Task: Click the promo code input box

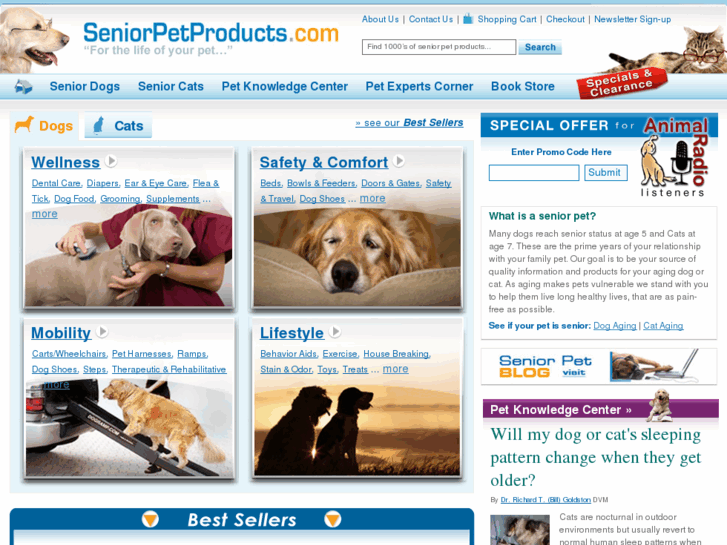Action: [534, 173]
